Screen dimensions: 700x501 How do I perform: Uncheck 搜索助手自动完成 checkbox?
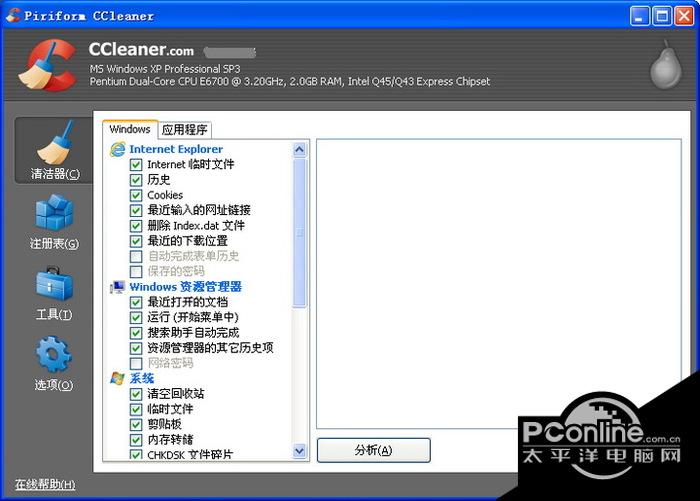[136, 333]
